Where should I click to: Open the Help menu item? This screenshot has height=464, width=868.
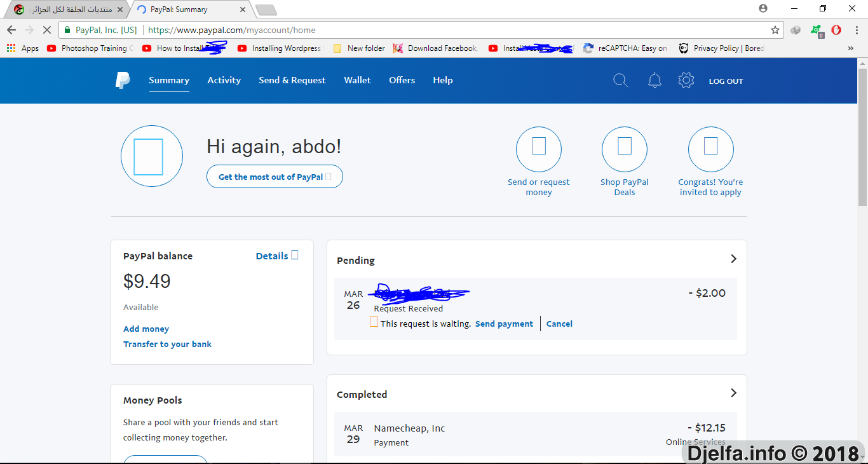pyautogui.click(x=442, y=80)
